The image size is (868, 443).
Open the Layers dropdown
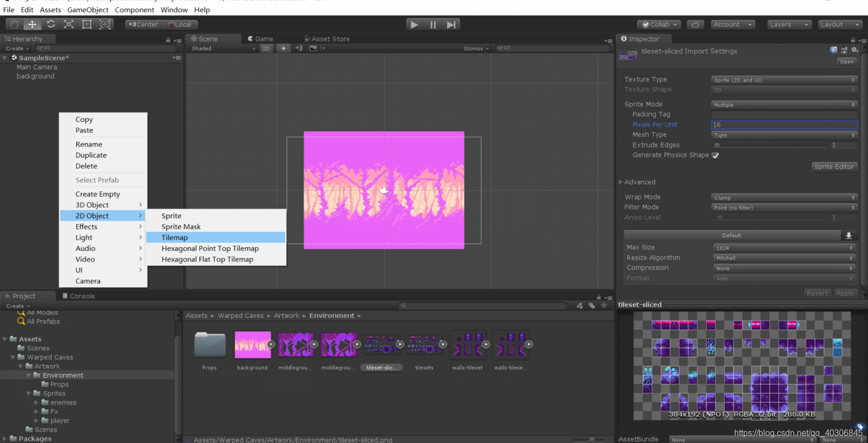(x=788, y=25)
